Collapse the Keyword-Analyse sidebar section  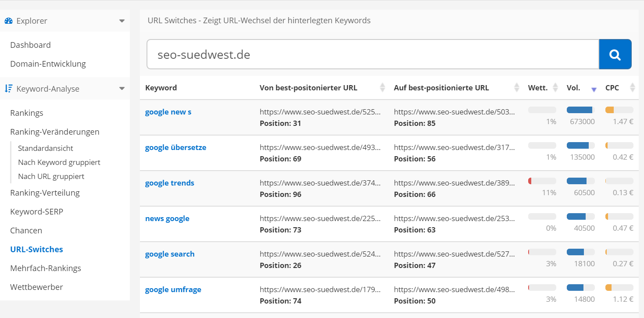coord(122,88)
